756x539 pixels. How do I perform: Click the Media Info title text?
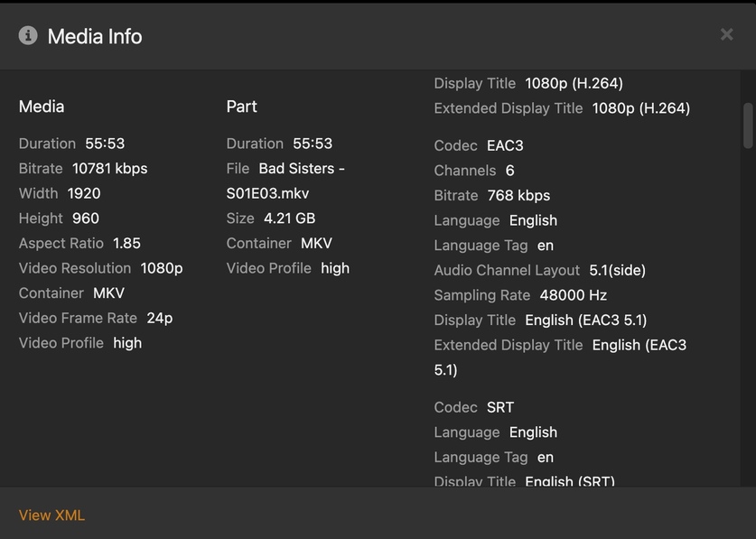95,36
